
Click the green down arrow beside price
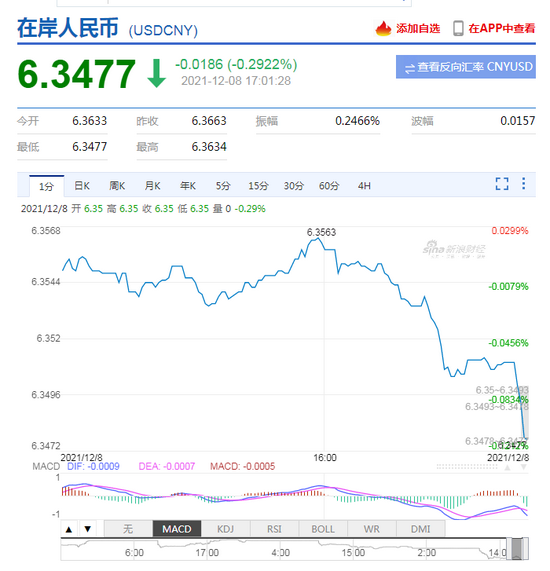(x=157, y=74)
